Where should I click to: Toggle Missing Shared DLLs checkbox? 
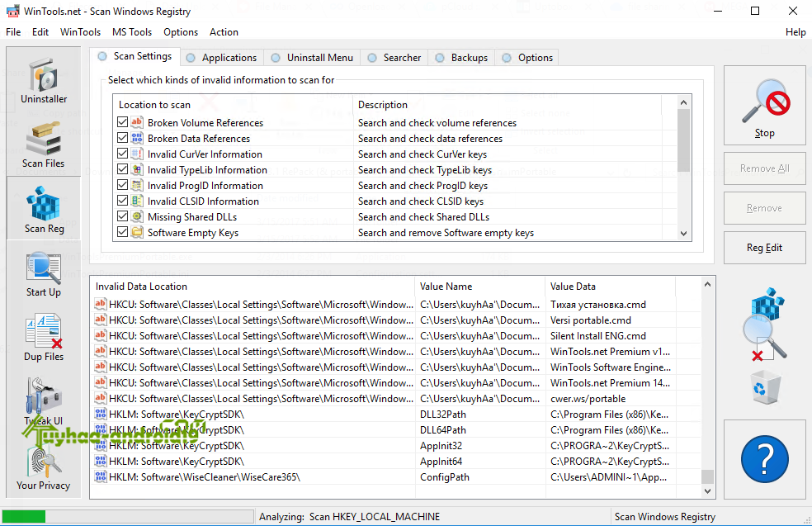pos(122,216)
